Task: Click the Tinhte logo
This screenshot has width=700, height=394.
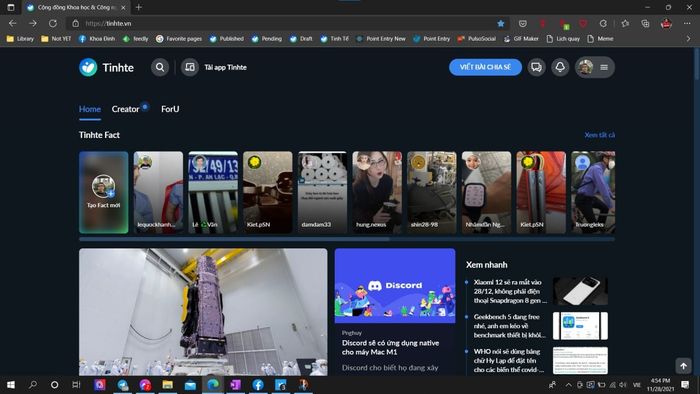Action: [x=106, y=67]
